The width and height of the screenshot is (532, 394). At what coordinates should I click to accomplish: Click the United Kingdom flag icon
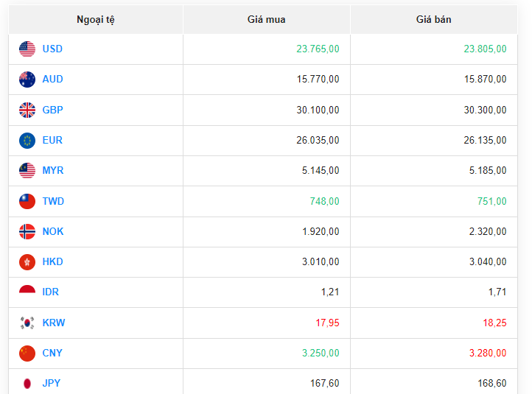27,110
